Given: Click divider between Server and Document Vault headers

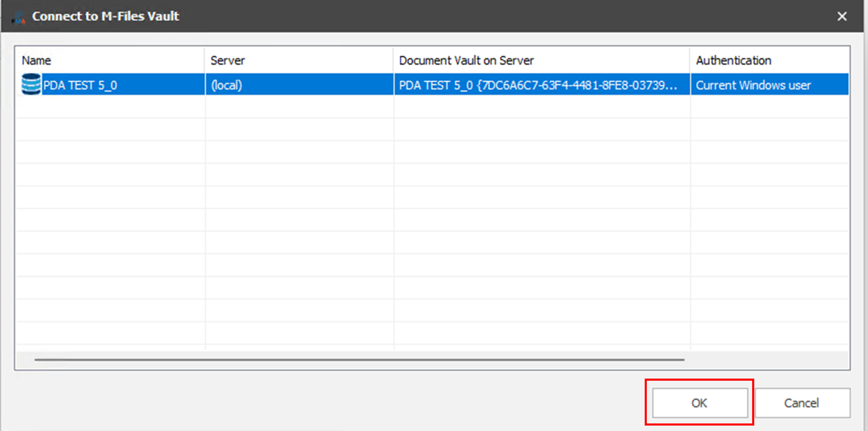Looking at the screenshot, I should pyautogui.click(x=393, y=61).
